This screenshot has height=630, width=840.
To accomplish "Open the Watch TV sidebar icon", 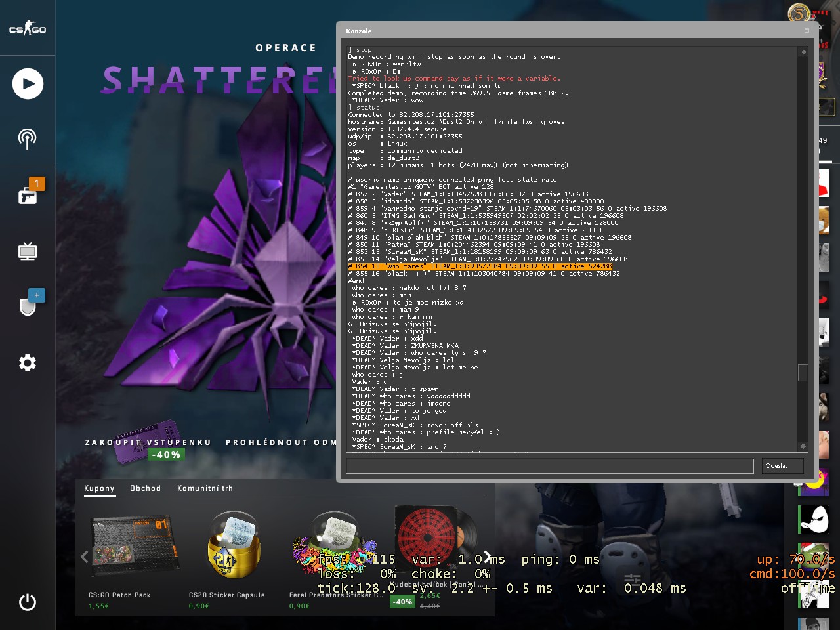I will [x=28, y=251].
